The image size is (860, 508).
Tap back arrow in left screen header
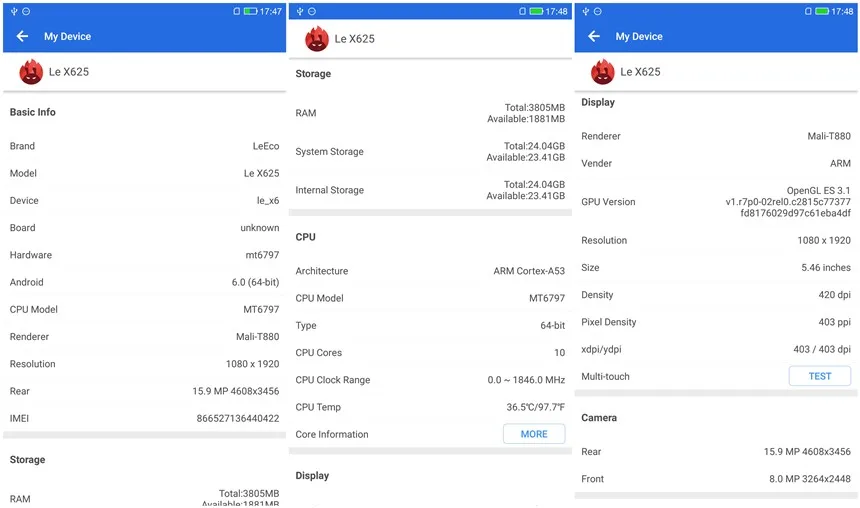tap(22, 36)
